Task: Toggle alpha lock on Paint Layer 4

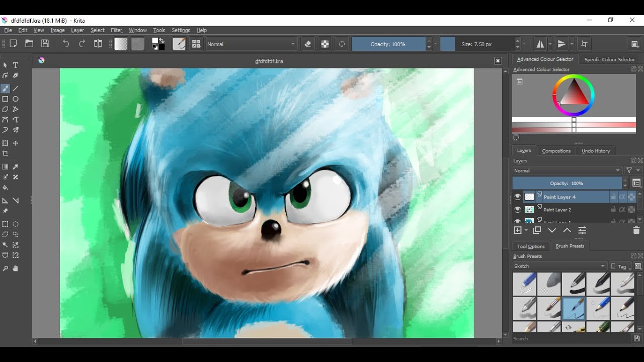Action: point(631,197)
